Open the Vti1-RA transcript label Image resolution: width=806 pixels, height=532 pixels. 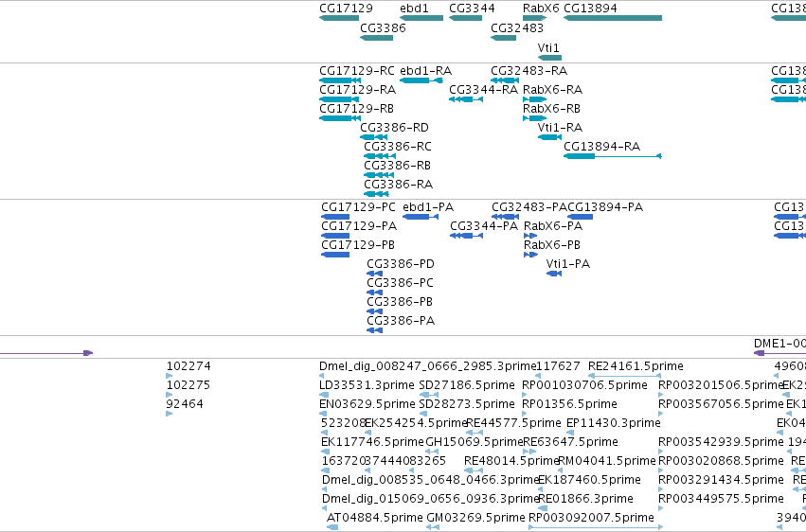(x=560, y=128)
